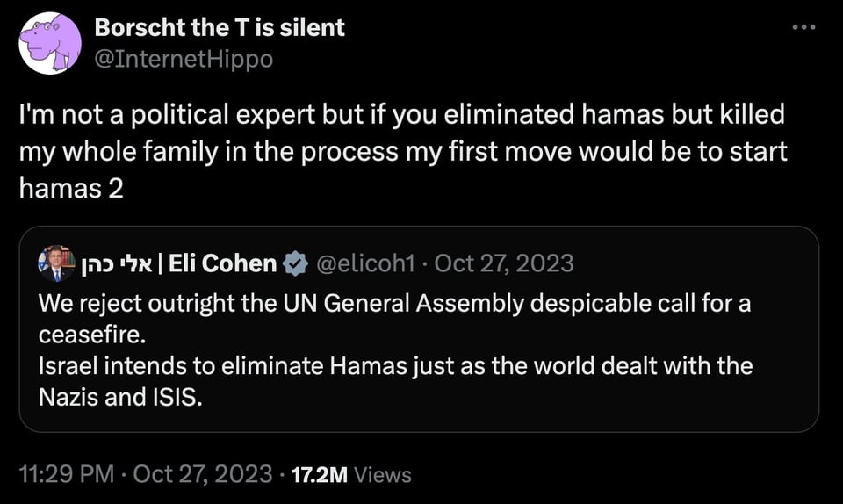Click the "Views" label
This screenshot has height=504, width=843.
tap(384, 475)
